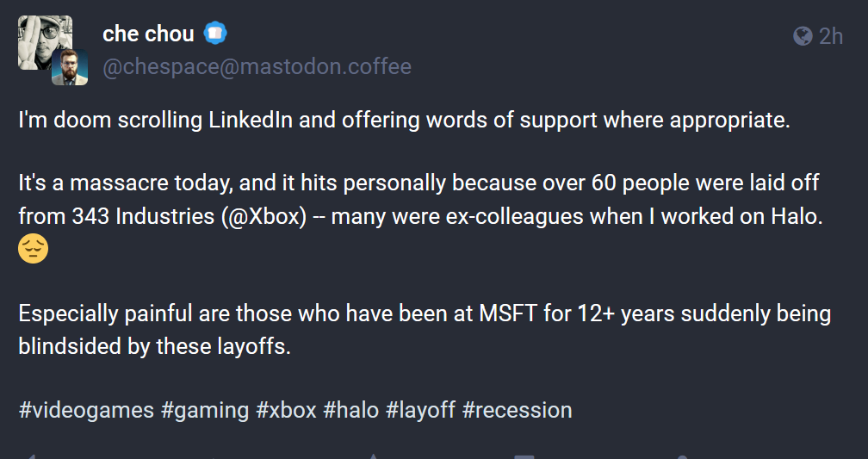Click the globe public visibility icon
This screenshot has width=868, height=459.
tap(803, 36)
